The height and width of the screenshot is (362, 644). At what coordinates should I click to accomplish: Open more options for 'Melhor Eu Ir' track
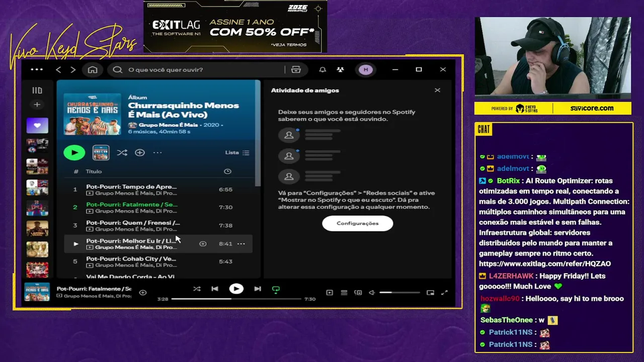click(x=241, y=244)
